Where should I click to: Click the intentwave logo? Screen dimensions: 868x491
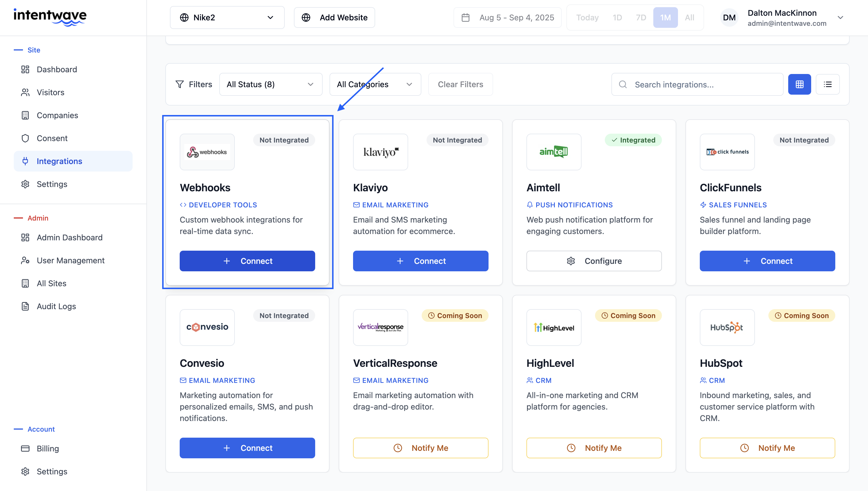pyautogui.click(x=50, y=17)
